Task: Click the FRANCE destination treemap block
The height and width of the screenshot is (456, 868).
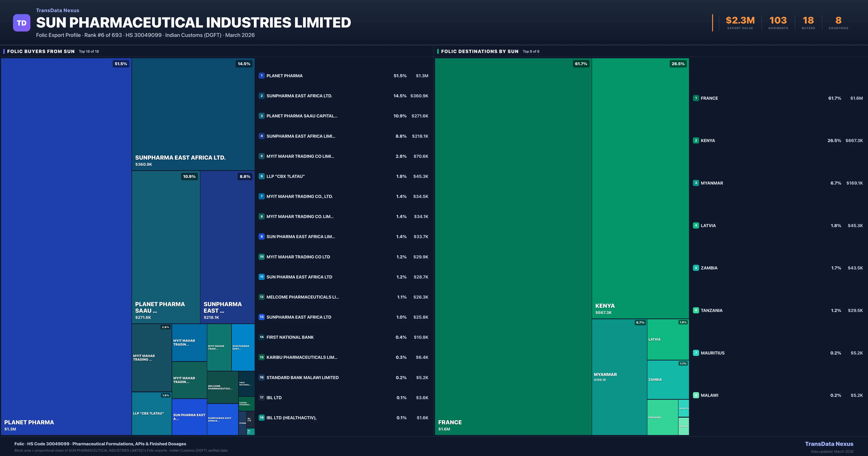Action: [x=513, y=246]
